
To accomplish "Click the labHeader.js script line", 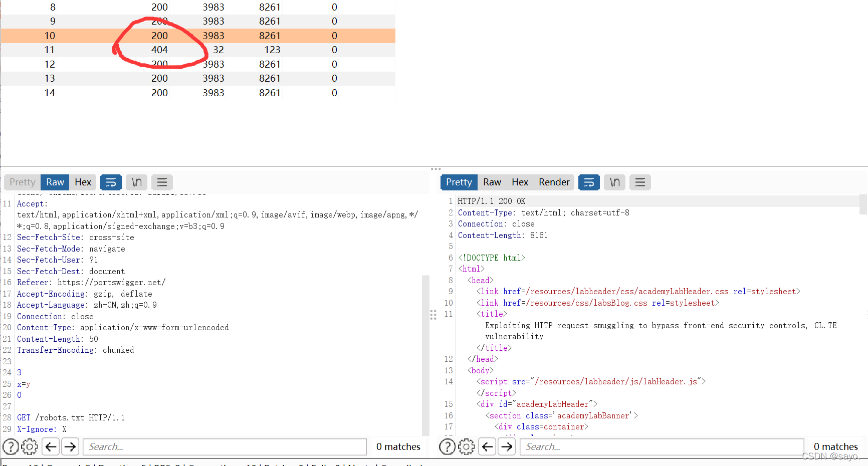I will pyautogui.click(x=591, y=381).
